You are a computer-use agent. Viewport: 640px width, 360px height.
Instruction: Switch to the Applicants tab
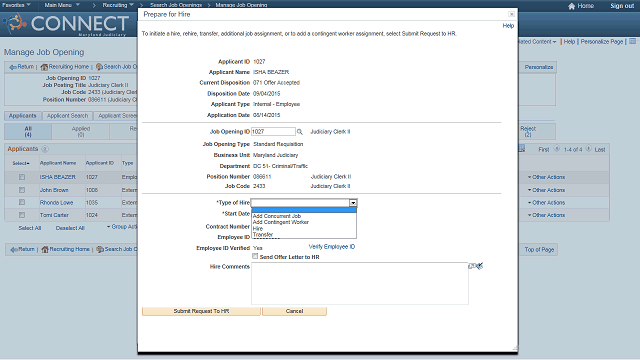22,116
